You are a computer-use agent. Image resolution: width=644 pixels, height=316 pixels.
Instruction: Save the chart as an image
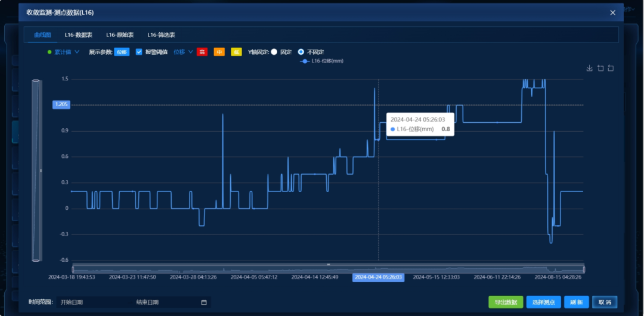click(589, 68)
